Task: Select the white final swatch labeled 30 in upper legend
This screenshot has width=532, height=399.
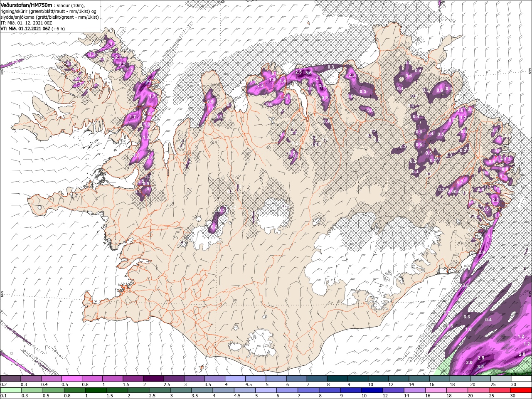Action: [521, 379]
